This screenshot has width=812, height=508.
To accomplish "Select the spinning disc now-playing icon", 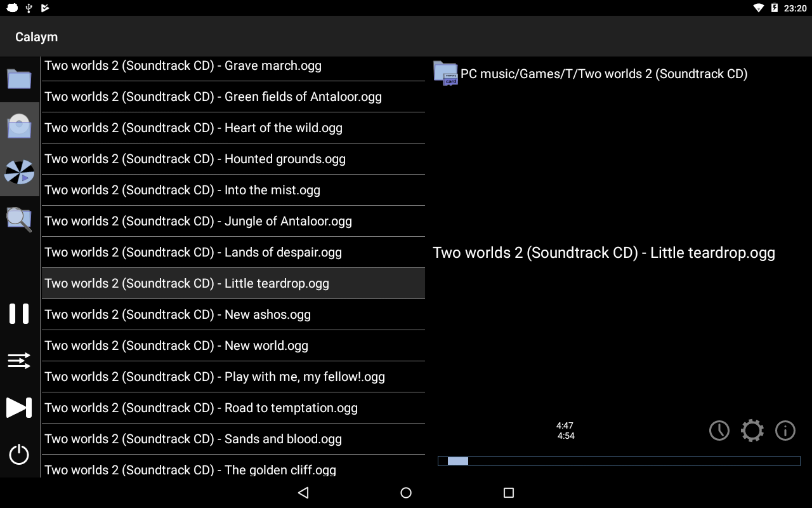I will pos(19,172).
